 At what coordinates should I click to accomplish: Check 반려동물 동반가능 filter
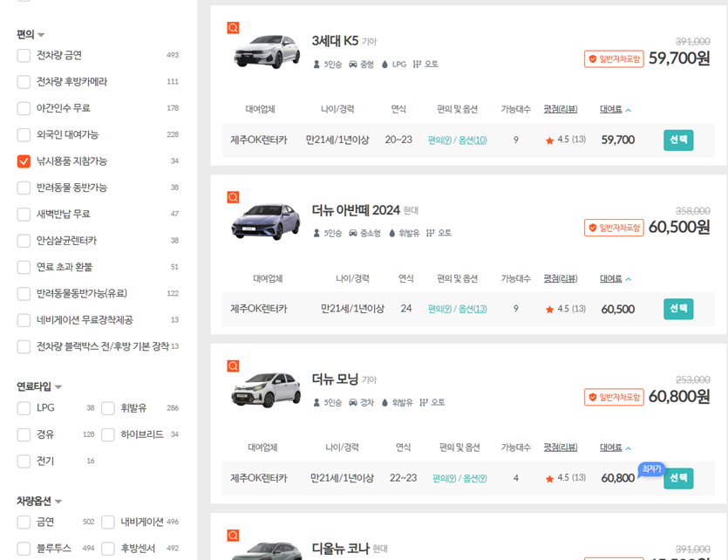click(x=24, y=188)
